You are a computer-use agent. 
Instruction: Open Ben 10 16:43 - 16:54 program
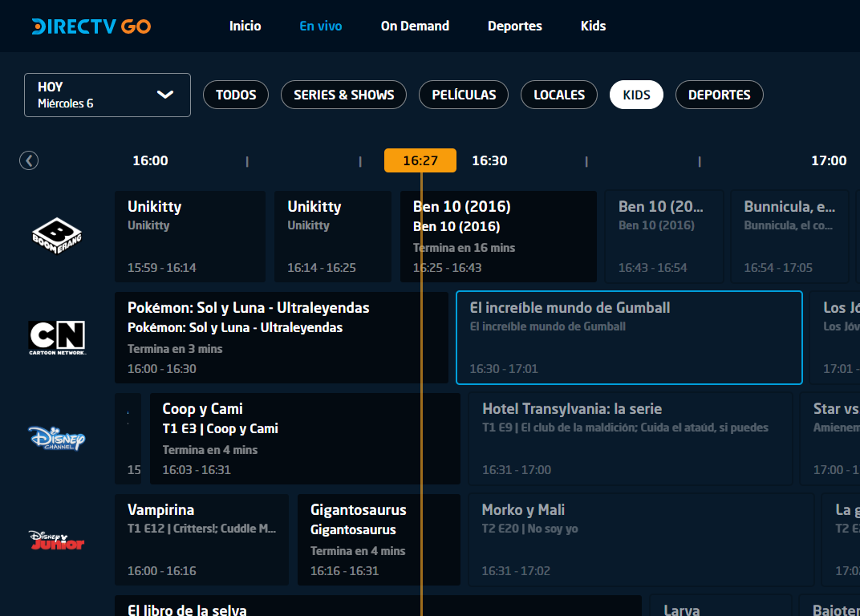click(664, 237)
